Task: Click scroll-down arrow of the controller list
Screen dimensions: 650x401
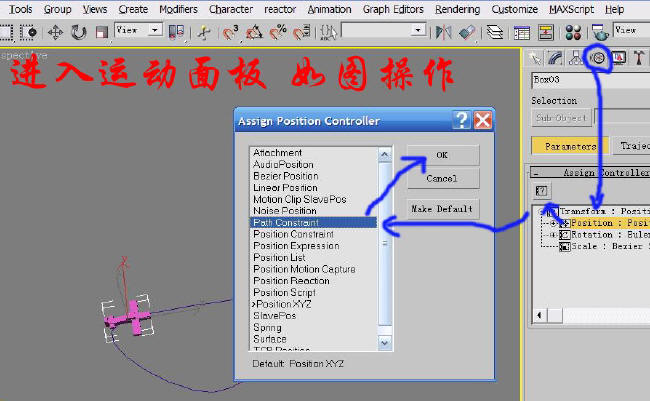Action: 385,343
